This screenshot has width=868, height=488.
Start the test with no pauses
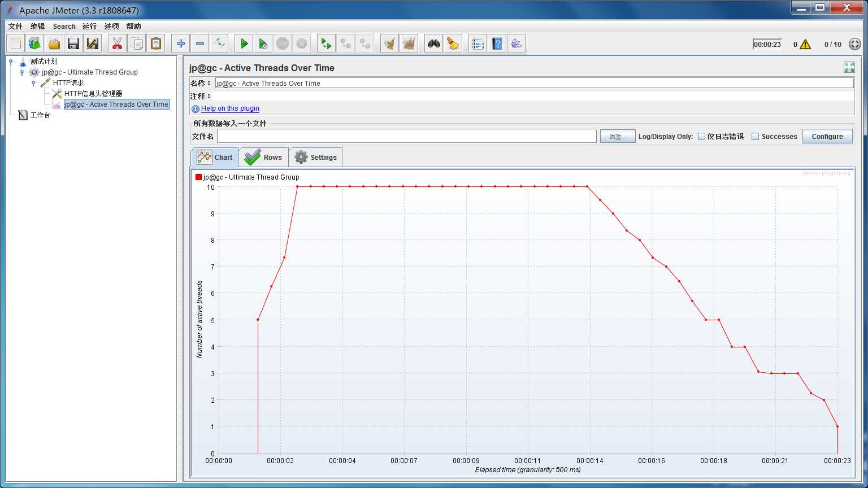[x=263, y=43]
